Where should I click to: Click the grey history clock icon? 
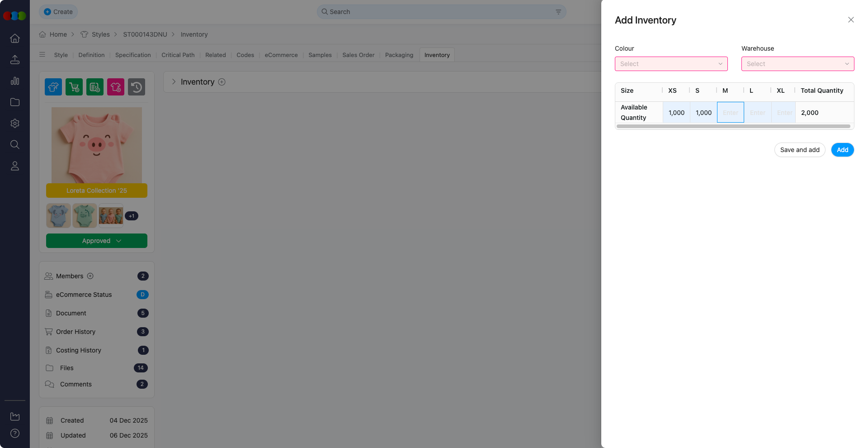pos(137,87)
